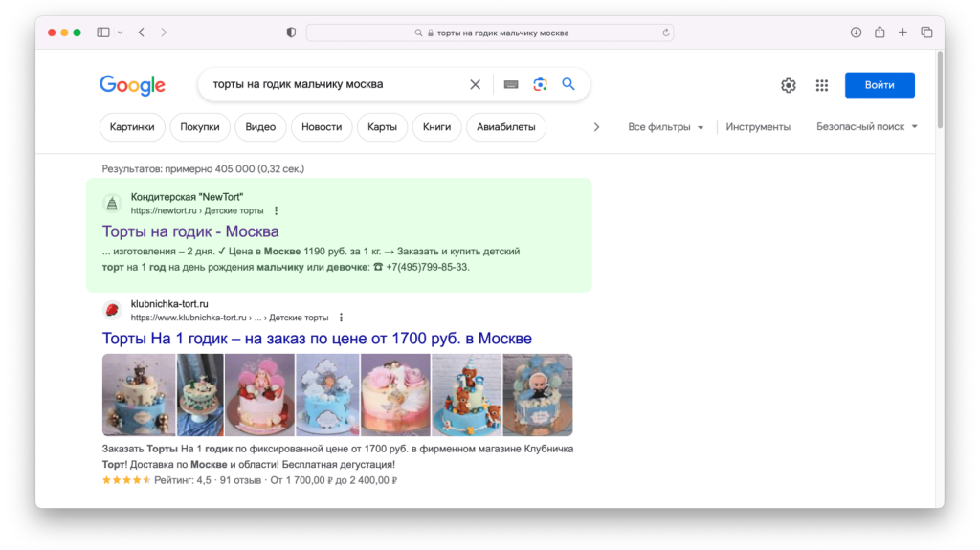Go back with the Safari back arrow
980x550 pixels.
click(142, 33)
